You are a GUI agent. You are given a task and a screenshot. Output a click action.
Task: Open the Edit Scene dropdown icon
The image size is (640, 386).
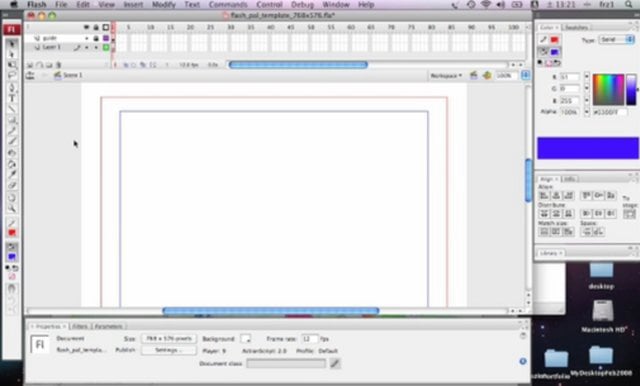point(473,75)
